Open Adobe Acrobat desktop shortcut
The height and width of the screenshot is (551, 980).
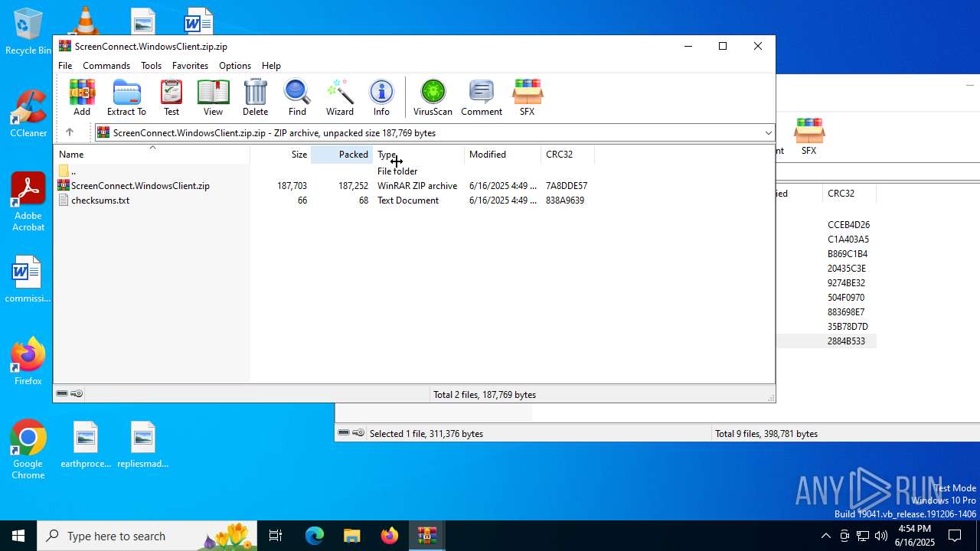28,202
